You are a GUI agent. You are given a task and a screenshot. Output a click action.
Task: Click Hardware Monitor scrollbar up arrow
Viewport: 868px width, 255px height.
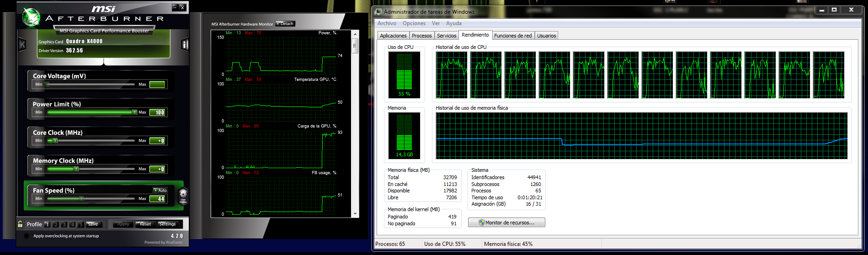point(355,34)
